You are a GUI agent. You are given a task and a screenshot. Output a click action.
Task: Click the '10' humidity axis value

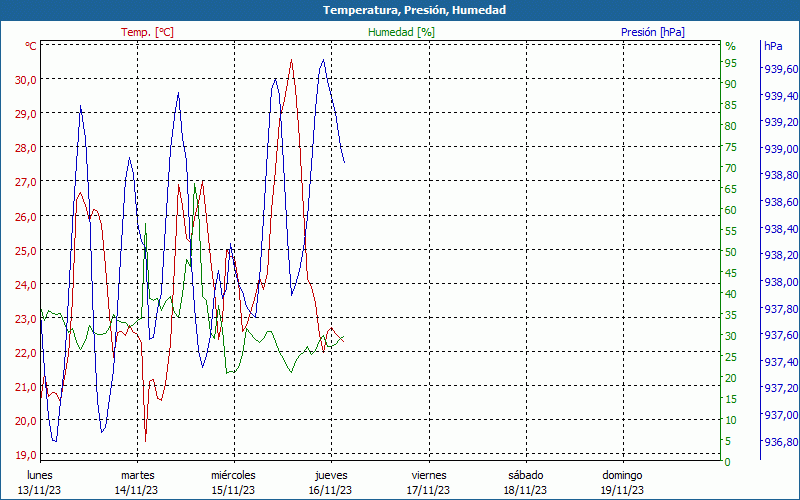pos(731,420)
